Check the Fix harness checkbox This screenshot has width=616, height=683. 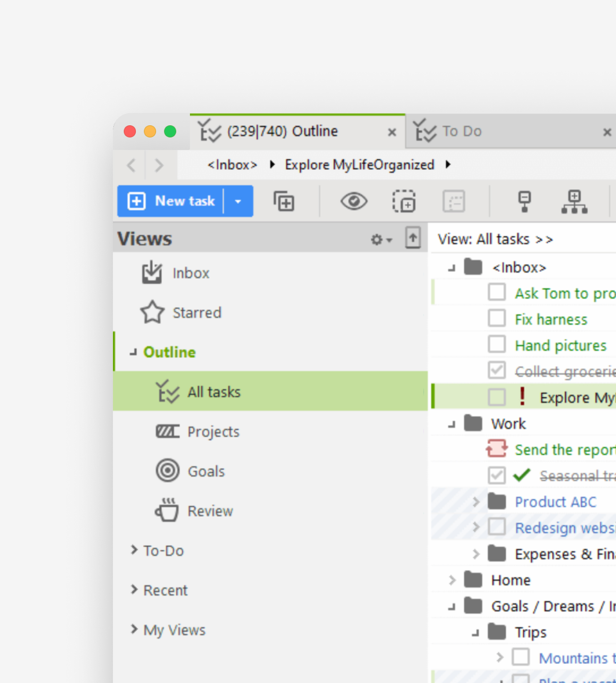coord(497,318)
